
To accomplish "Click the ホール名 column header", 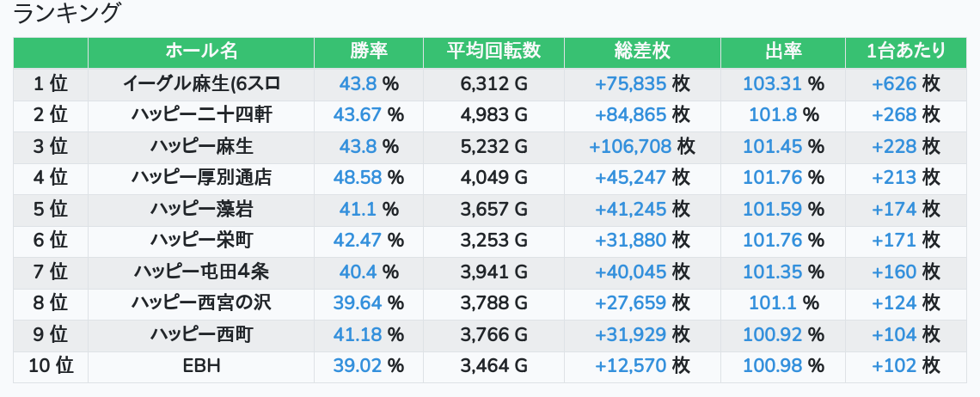I will pyautogui.click(x=201, y=52).
